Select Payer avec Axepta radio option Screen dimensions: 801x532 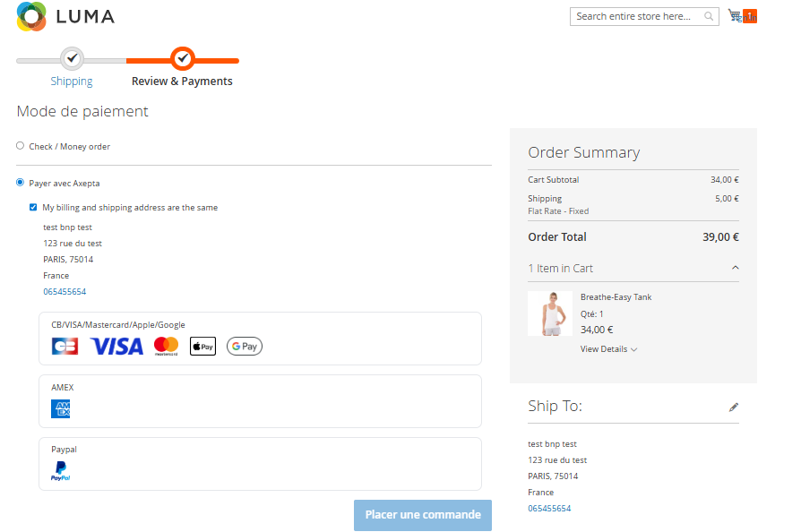click(x=21, y=183)
